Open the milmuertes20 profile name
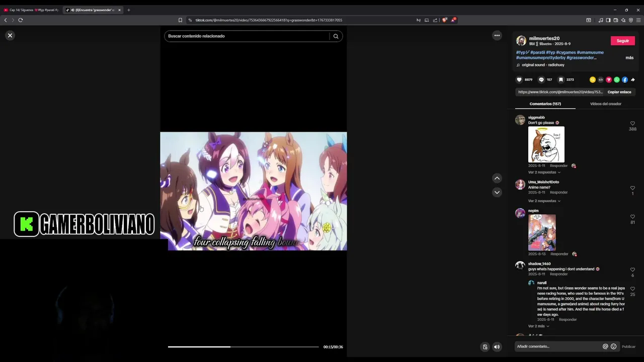 coord(544,38)
